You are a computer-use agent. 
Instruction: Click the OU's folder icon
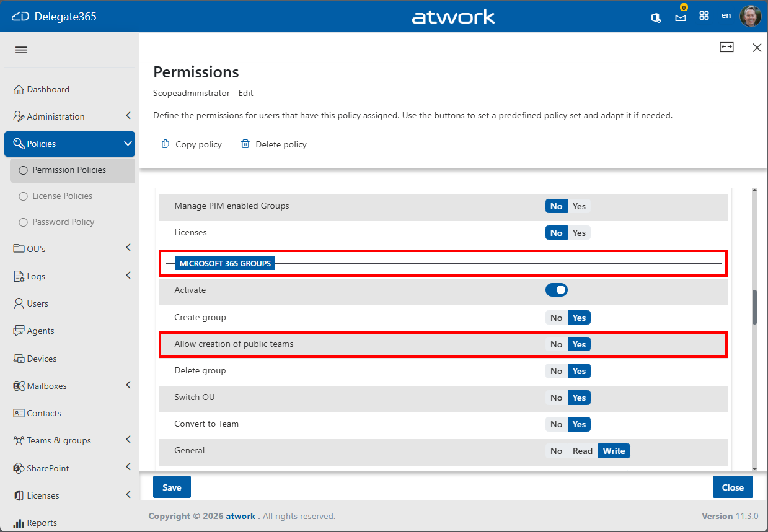pos(19,249)
